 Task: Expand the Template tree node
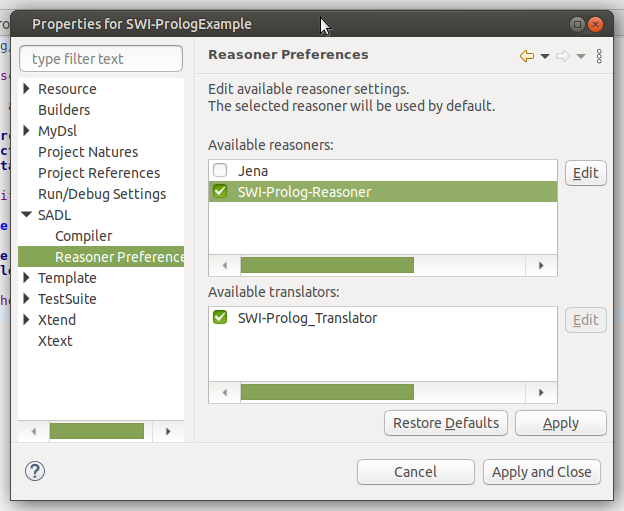[26, 277]
